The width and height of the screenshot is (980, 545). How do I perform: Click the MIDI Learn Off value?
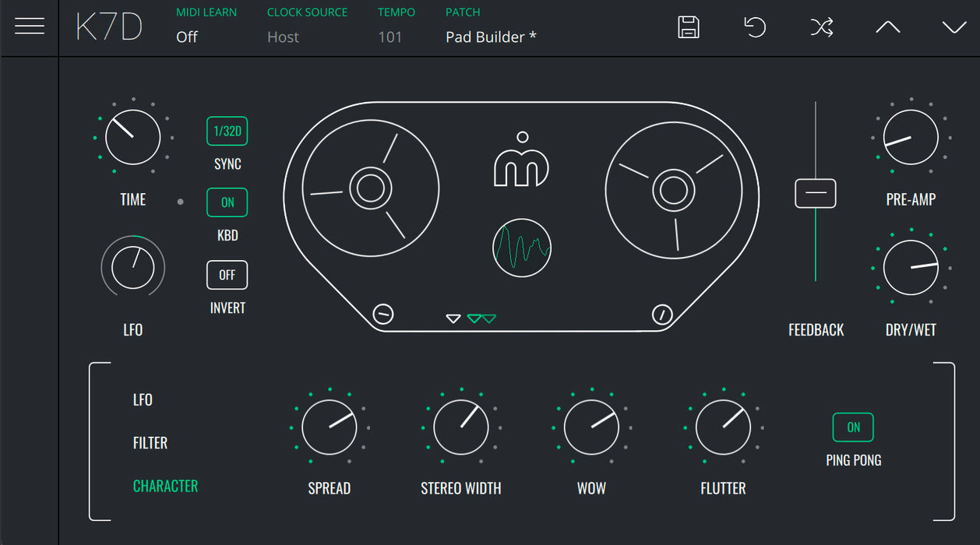click(187, 37)
